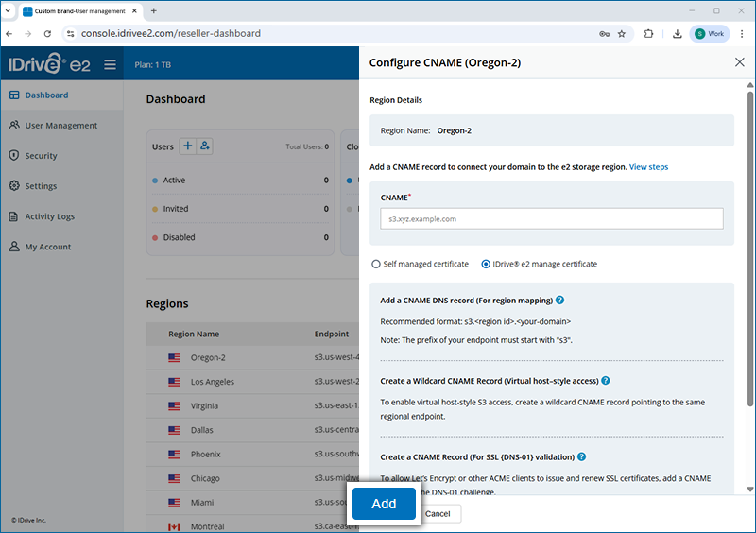Go to the Security section
Viewport: 756px width, 533px height.
(x=61, y=156)
